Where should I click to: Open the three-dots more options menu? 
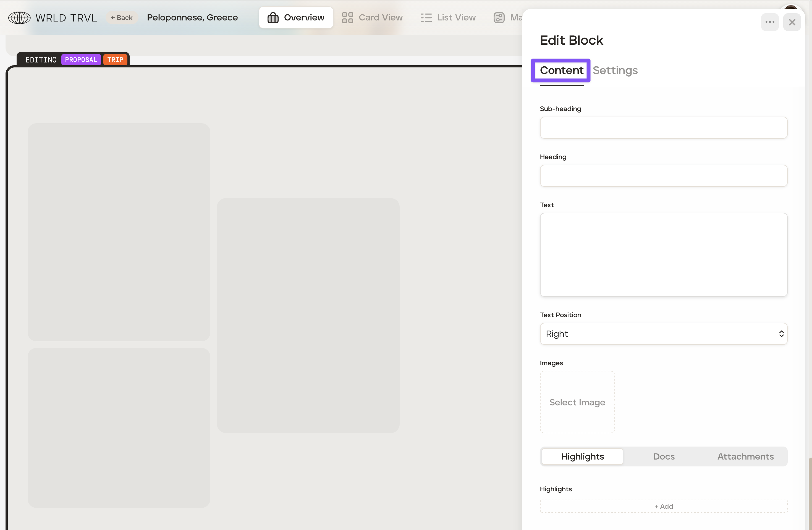769,22
